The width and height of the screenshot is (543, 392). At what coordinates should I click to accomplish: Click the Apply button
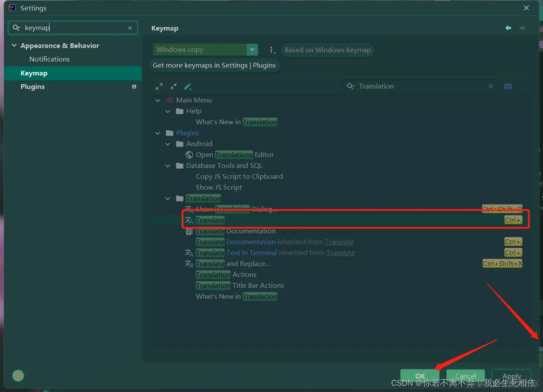point(512,376)
